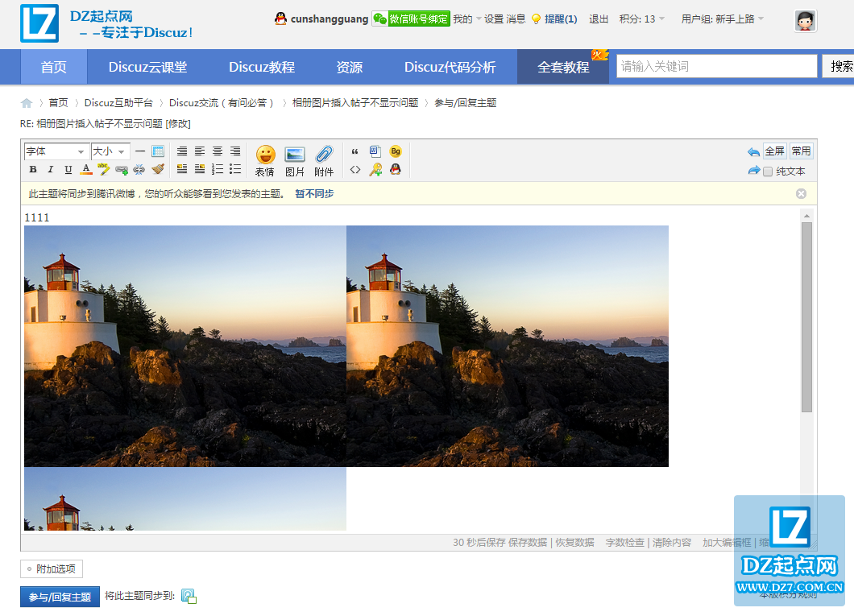This screenshot has width=854, height=616.
Task: Click the key hidden-content icon
Action: click(x=375, y=170)
